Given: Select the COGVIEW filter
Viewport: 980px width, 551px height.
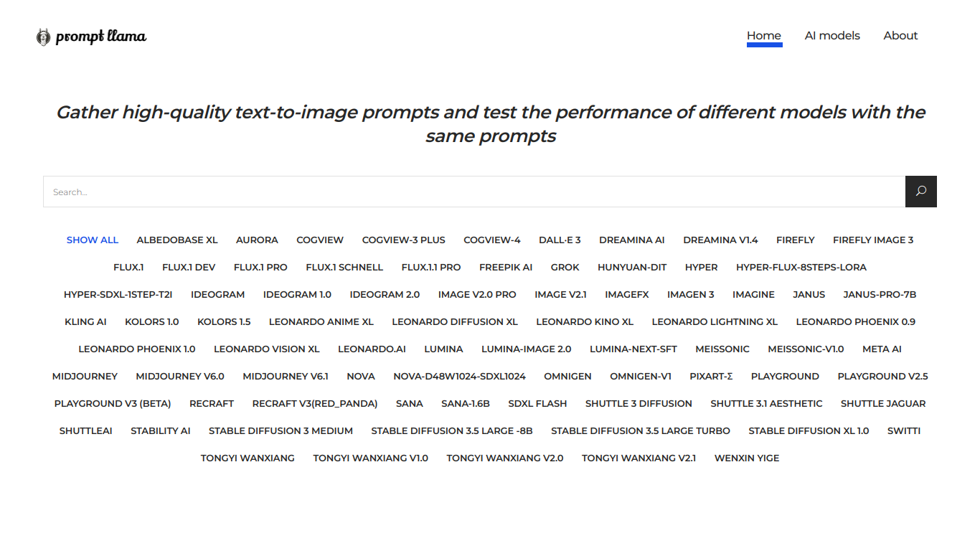Looking at the screenshot, I should pyautogui.click(x=320, y=240).
